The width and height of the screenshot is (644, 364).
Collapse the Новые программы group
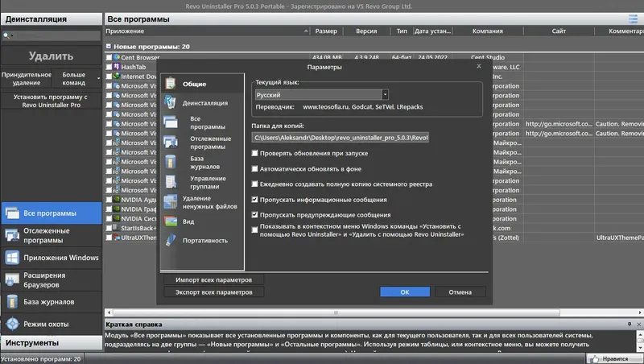(109, 47)
